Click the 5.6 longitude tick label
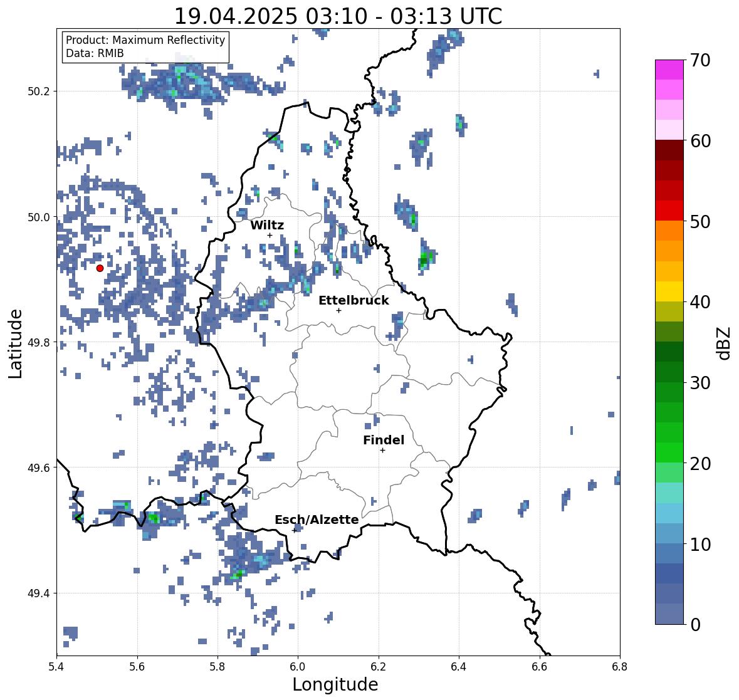Viewport: 739px width, 700px height. [137, 667]
